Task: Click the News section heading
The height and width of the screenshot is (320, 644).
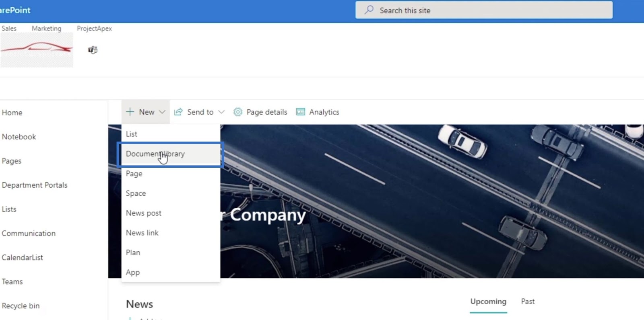Action: [x=139, y=304]
